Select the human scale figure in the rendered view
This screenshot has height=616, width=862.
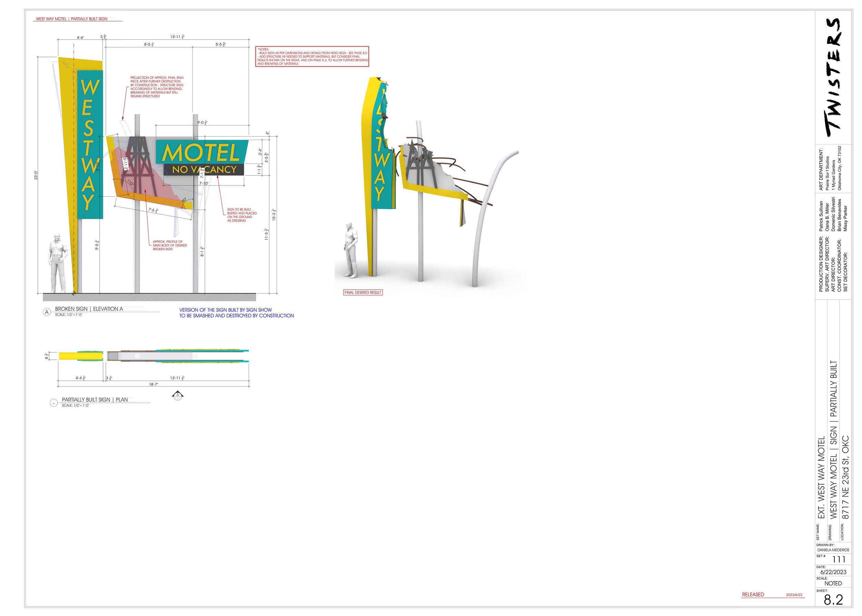350,250
